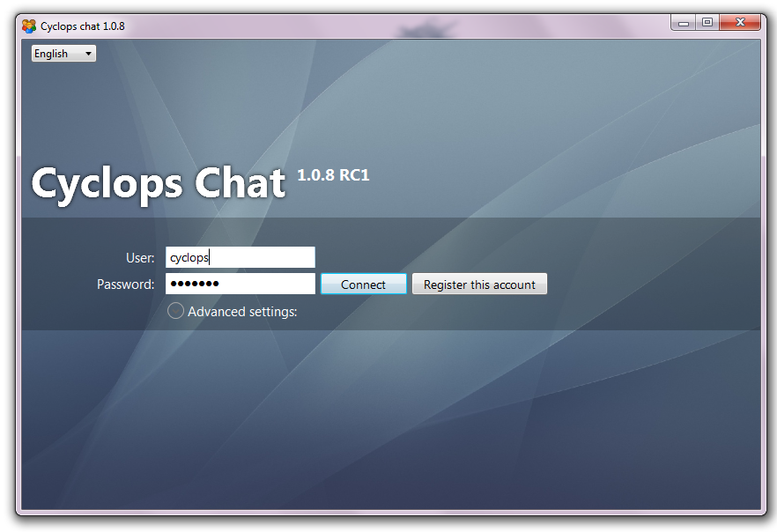Image resolution: width=777 pixels, height=532 pixels.
Task: Open the English language dropdown
Action: tap(63, 54)
